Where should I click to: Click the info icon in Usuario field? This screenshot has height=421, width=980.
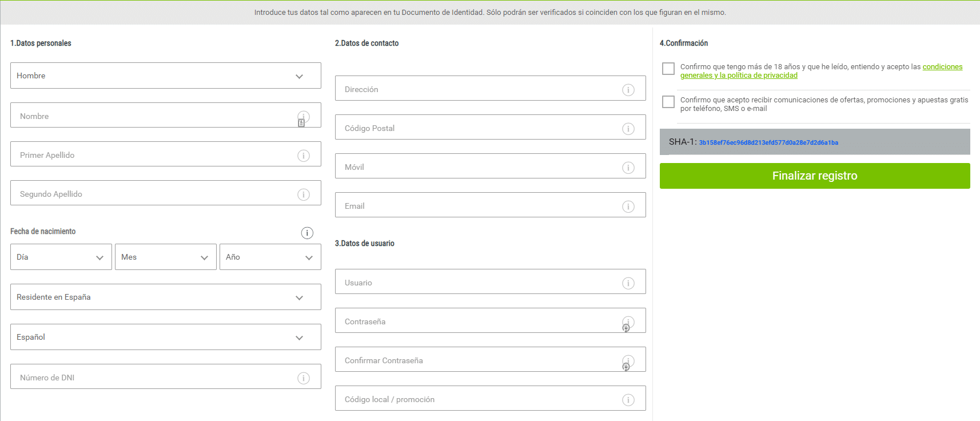pos(628,283)
